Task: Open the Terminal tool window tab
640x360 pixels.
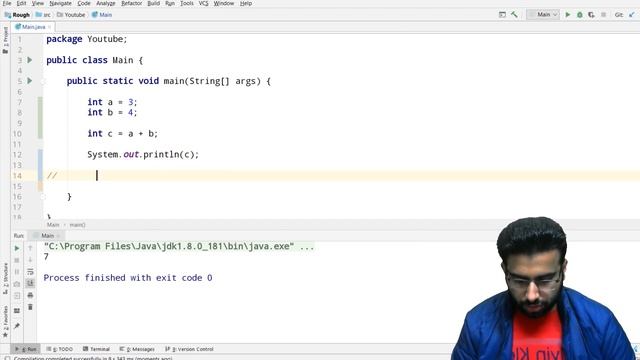Action: click(96, 349)
